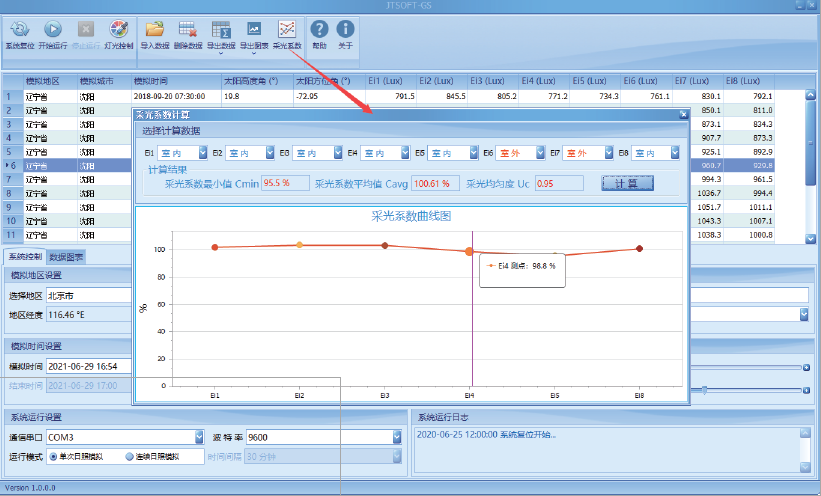
Task: Click the log panel scroll down arrow
Action: coord(805,467)
